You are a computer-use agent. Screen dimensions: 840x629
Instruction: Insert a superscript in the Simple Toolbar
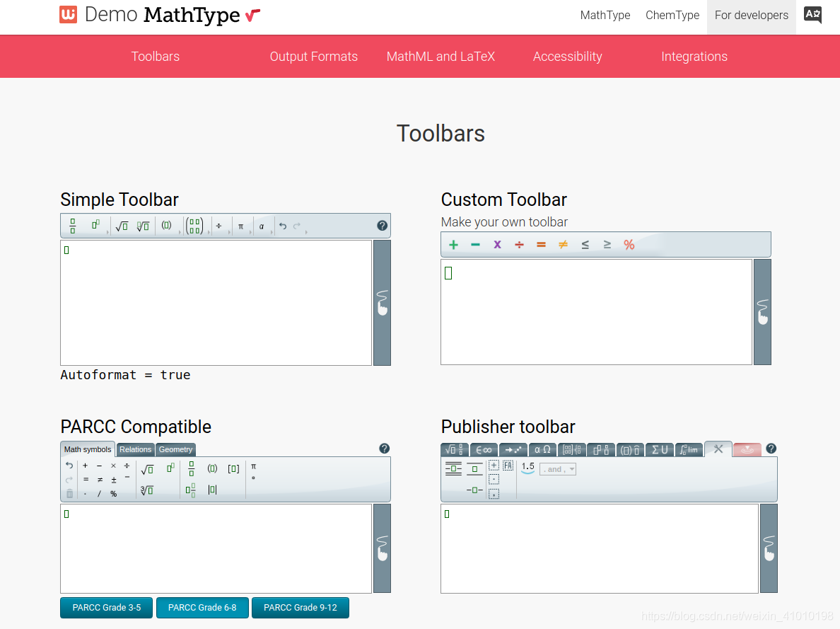pyautogui.click(x=95, y=225)
